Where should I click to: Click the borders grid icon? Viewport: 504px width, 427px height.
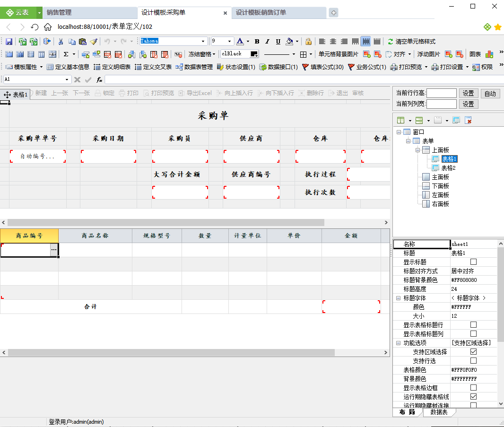pos(303,54)
